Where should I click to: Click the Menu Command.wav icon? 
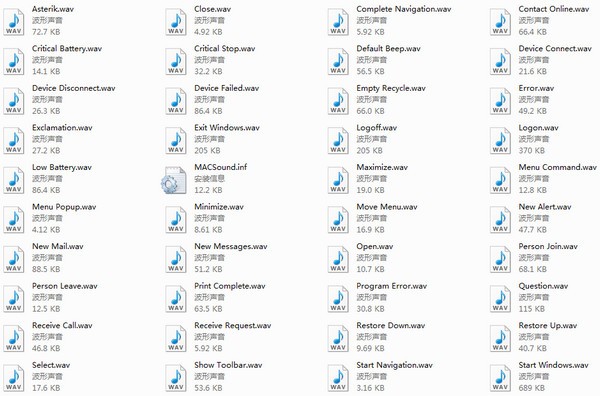pos(501,180)
